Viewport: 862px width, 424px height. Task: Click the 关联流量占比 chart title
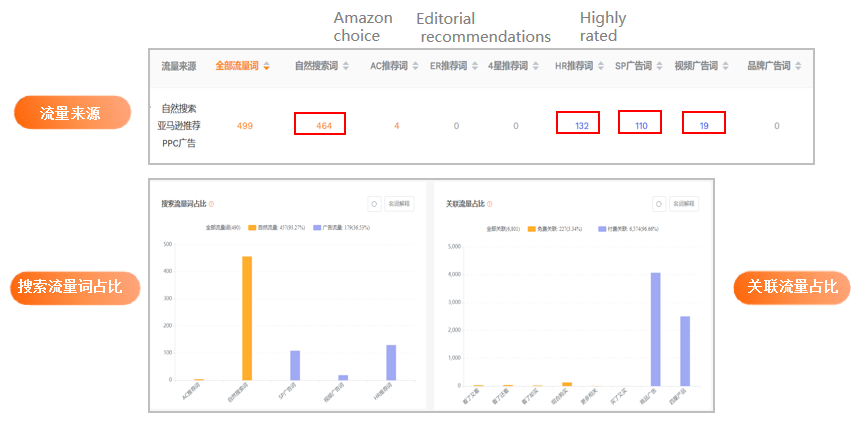(465, 204)
